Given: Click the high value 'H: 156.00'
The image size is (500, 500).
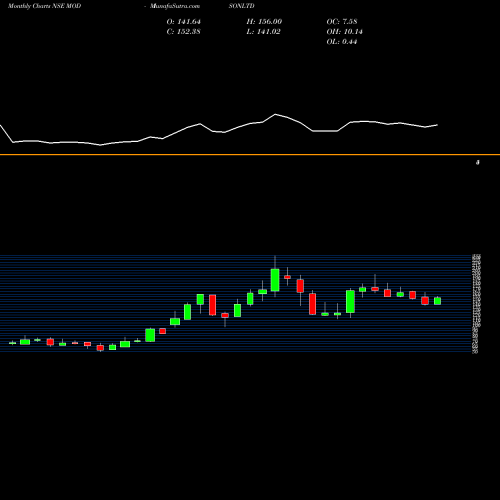Looking at the screenshot, I should click(x=264, y=21).
